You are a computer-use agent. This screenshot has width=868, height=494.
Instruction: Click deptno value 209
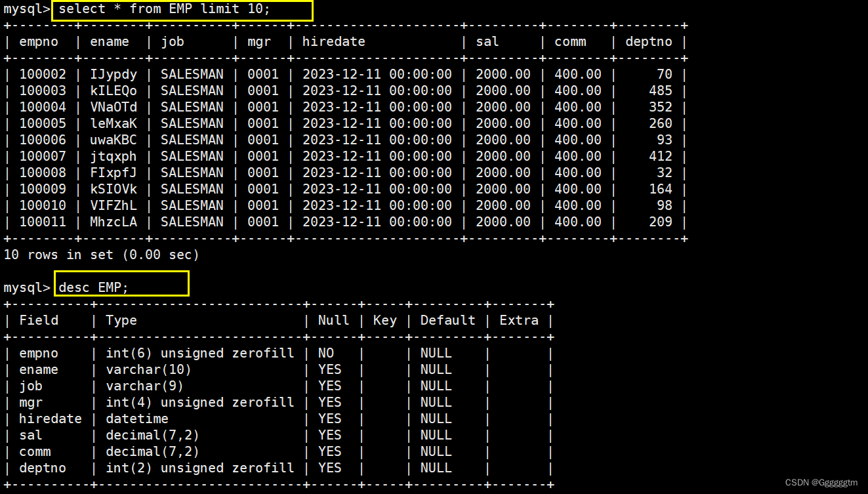coord(661,222)
